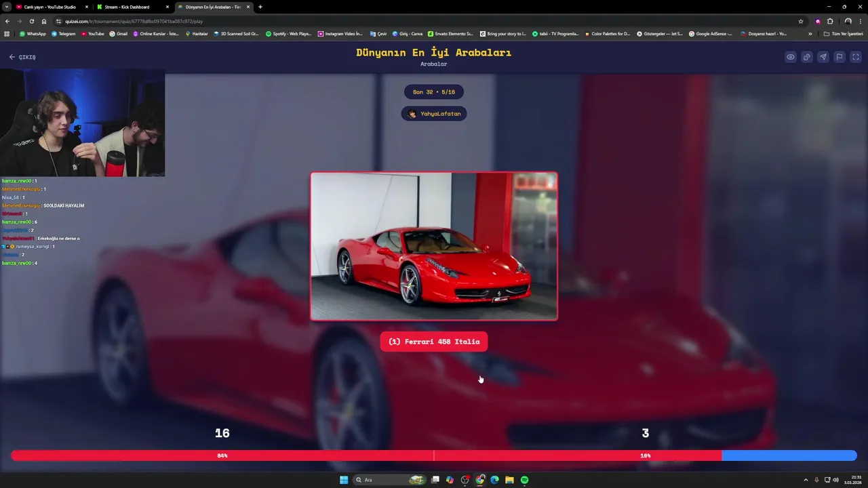Click the blue vote bar segment
Viewport: 868px width, 488px height.
(789, 455)
